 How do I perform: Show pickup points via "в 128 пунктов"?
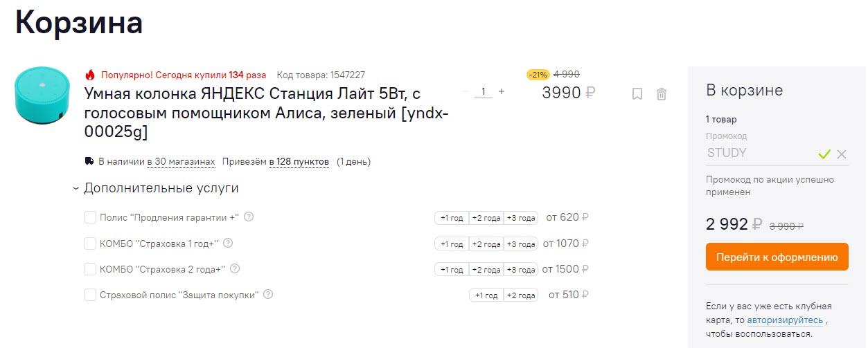click(x=299, y=162)
